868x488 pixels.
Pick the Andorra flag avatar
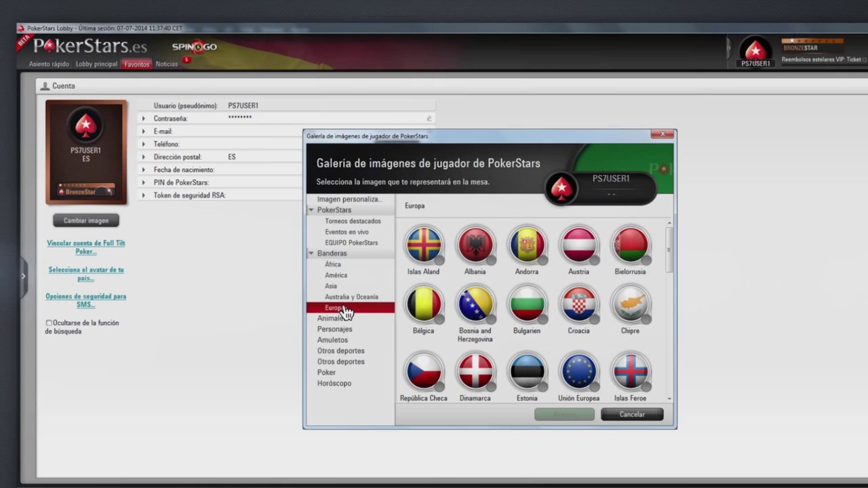tap(527, 245)
